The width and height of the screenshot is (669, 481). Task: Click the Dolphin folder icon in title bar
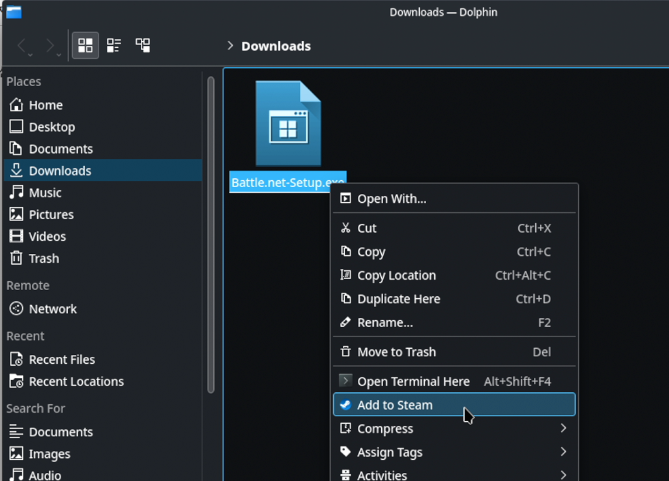click(14, 12)
